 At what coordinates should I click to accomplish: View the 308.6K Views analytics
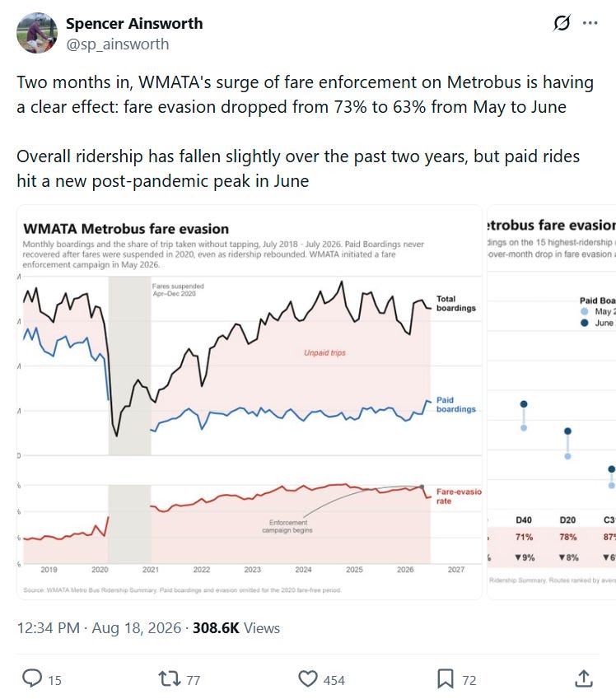click(x=236, y=627)
